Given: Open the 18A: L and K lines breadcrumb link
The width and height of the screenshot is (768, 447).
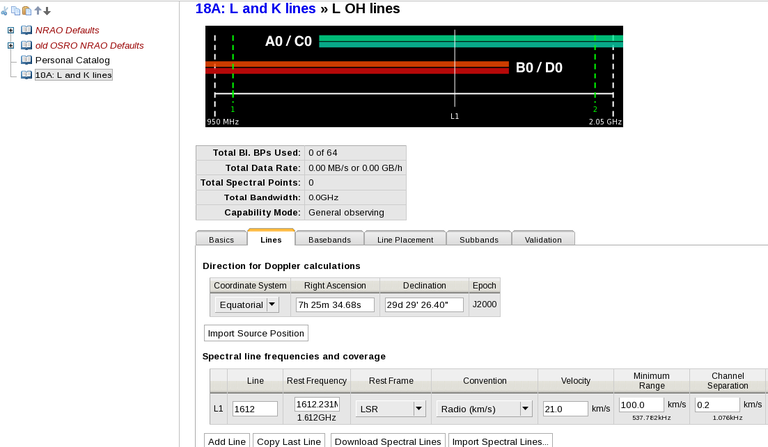Looking at the screenshot, I should 255,8.
